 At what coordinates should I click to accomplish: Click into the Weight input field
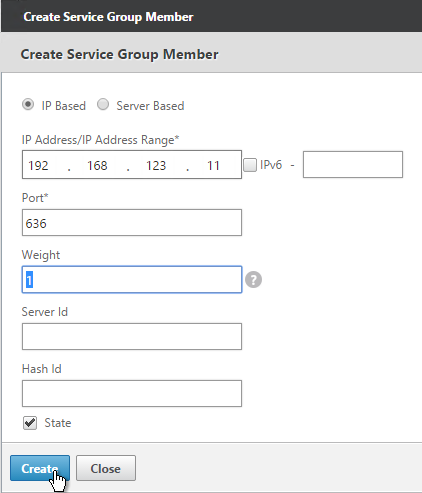point(132,280)
